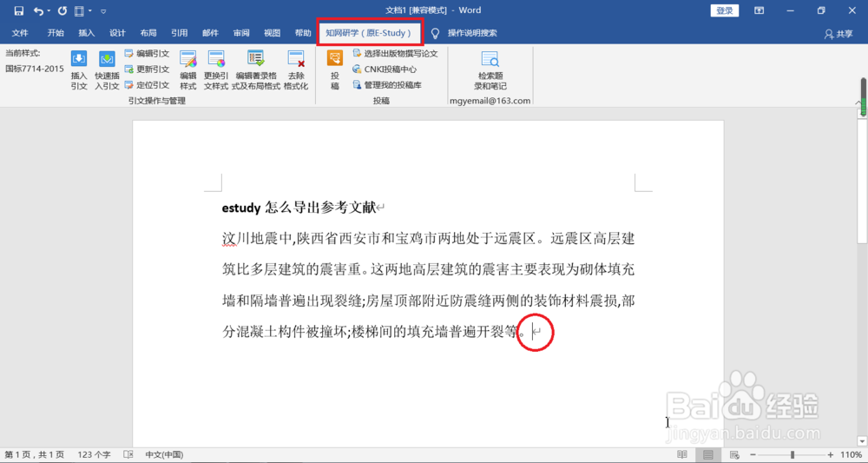Collapse the ribbon with the arrow

[x=858, y=102]
